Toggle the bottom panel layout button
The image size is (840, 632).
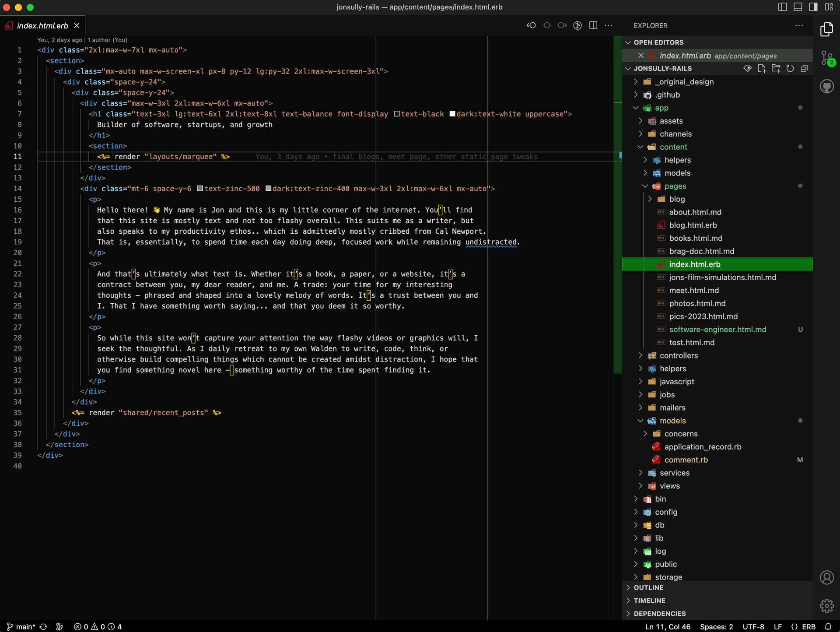pyautogui.click(x=798, y=7)
